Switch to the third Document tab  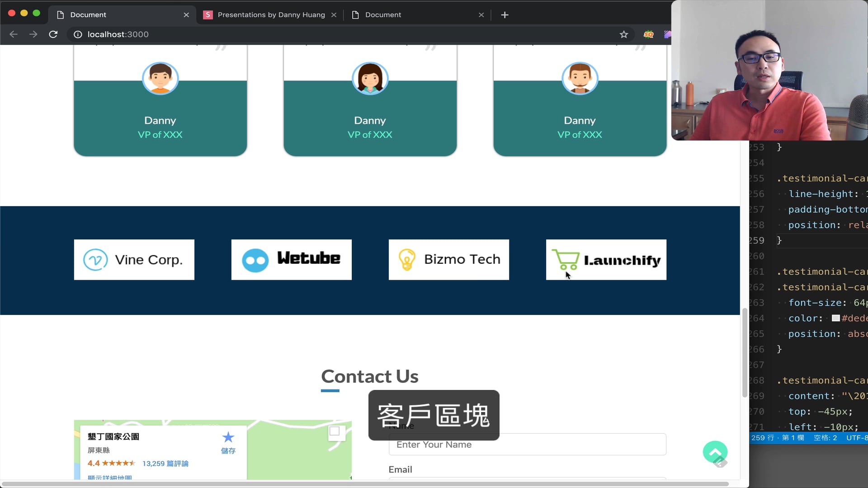(x=382, y=15)
